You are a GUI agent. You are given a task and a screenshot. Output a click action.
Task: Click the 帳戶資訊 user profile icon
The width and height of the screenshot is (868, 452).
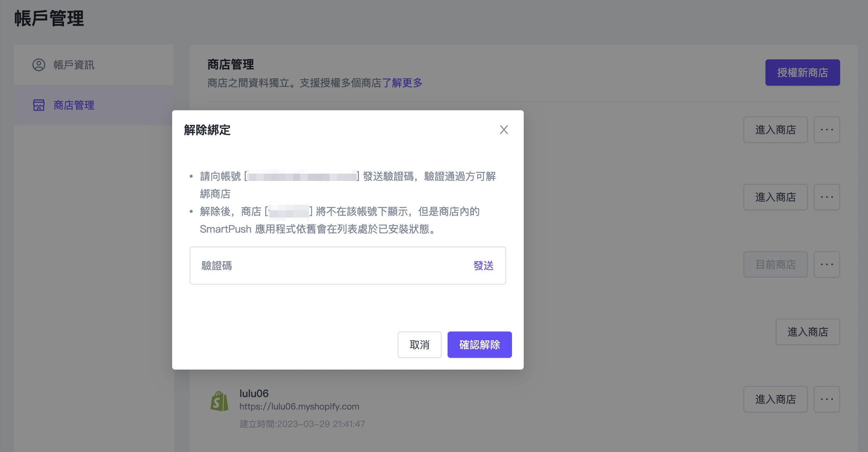(39, 65)
